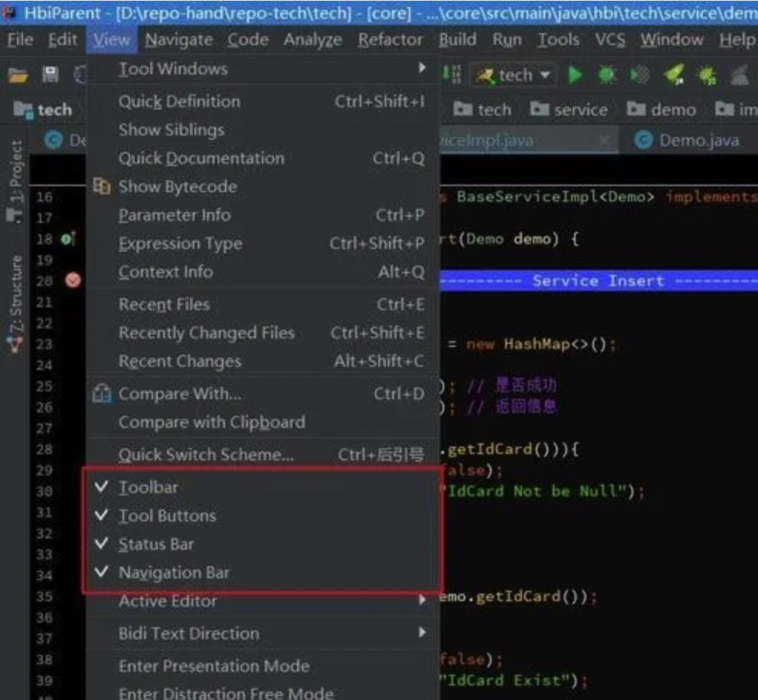
Task: Click the build hammer binary icon
Action: tap(452, 75)
